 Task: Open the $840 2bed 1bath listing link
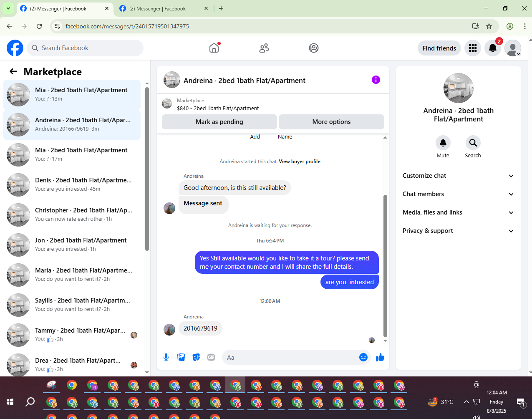click(x=218, y=108)
